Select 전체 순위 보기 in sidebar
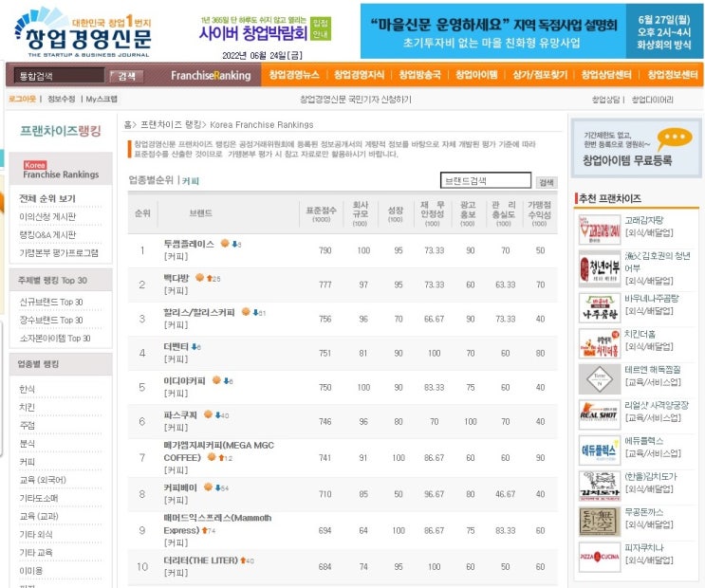Screen dimensions: 705x588 [x=47, y=198]
